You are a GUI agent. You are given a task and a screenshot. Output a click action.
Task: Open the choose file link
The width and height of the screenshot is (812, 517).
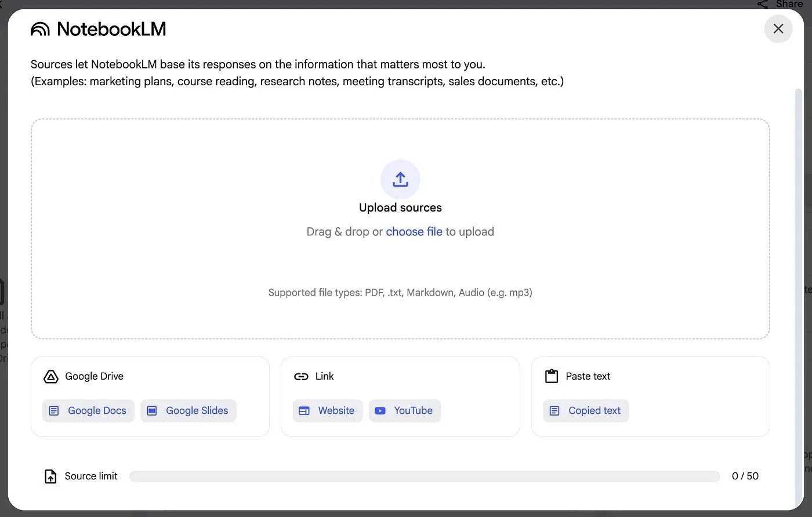414,231
